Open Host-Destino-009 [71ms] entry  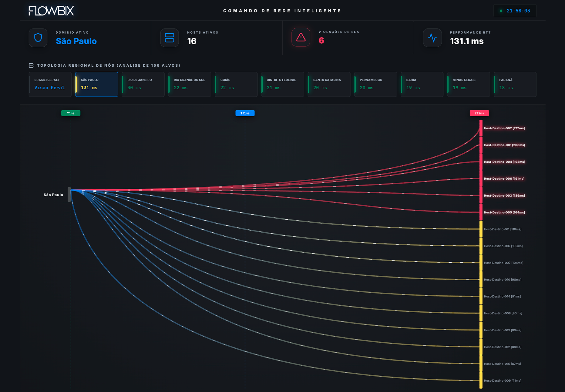(x=503, y=380)
